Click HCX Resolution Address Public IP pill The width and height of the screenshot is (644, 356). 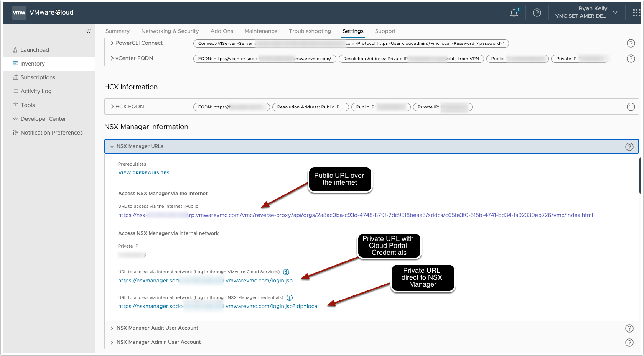[311, 107]
